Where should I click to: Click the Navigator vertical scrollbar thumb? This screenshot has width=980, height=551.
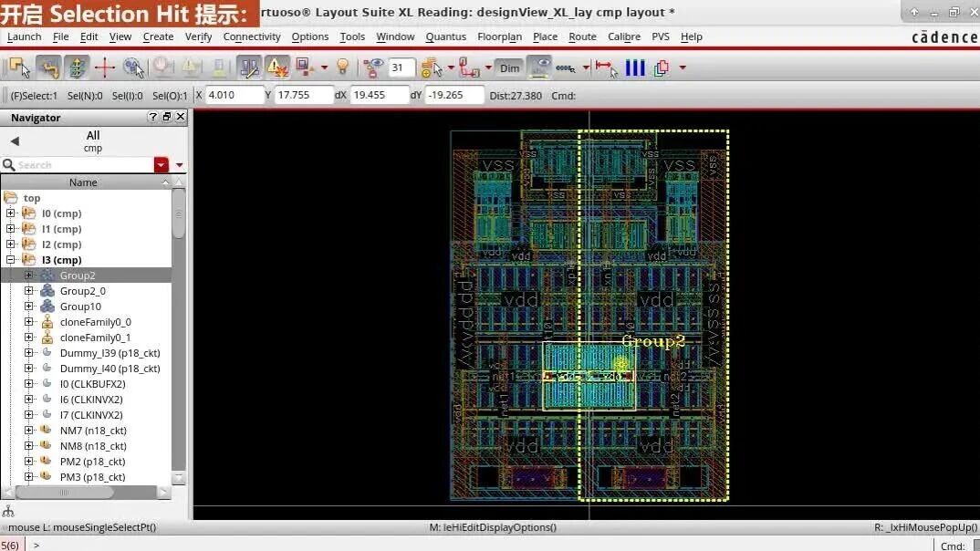(179, 213)
